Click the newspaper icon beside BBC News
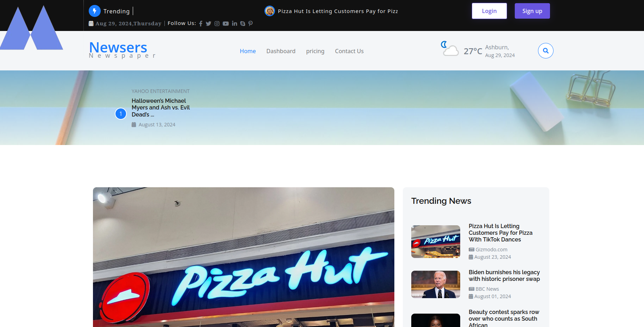Image resolution: width=644 pixels, height=327 pixels. click(471, 289)
